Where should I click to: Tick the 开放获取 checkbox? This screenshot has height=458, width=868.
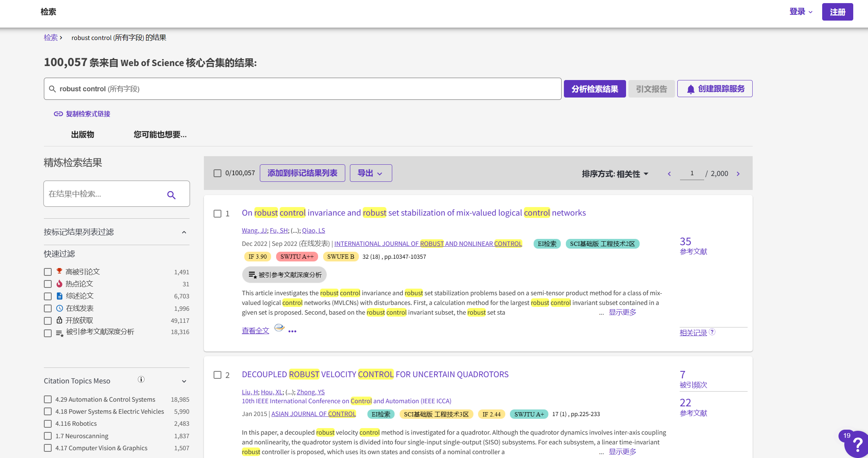click(48, 321)
